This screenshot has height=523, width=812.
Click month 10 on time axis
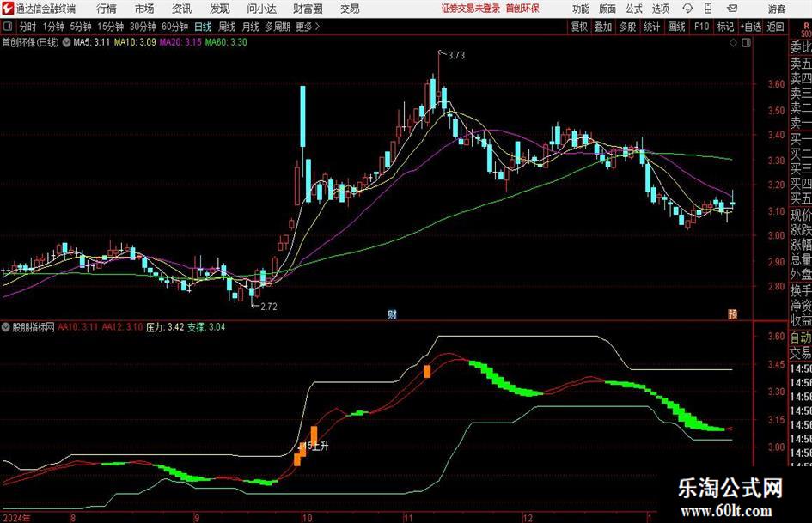tap(307, 517)
